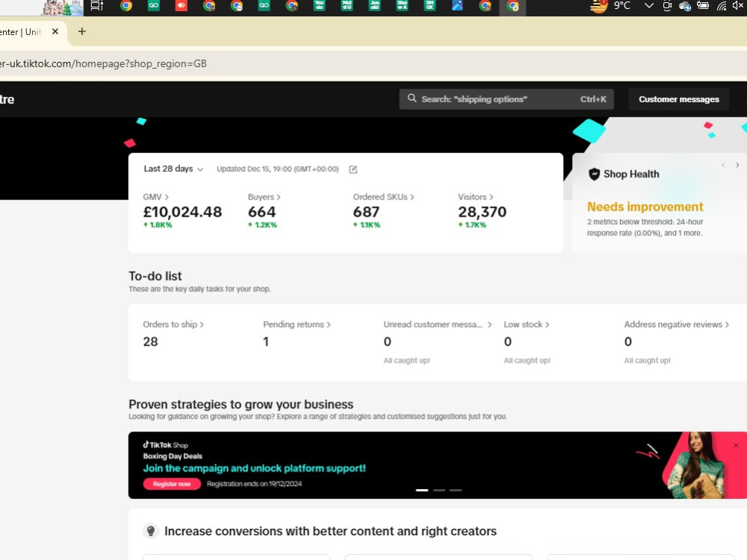Select the second banner carousel indicator
The image size is (747, 560).
pyautogui.click(x=439, y=490)
